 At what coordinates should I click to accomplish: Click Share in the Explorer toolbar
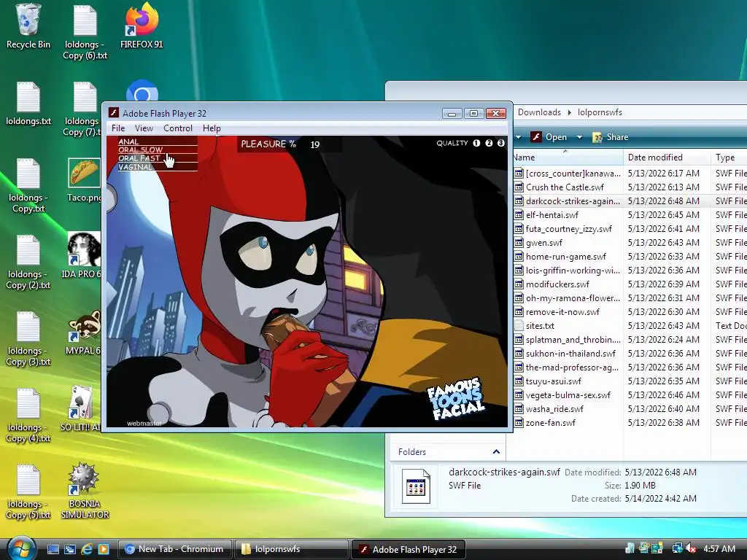(611, 137)
